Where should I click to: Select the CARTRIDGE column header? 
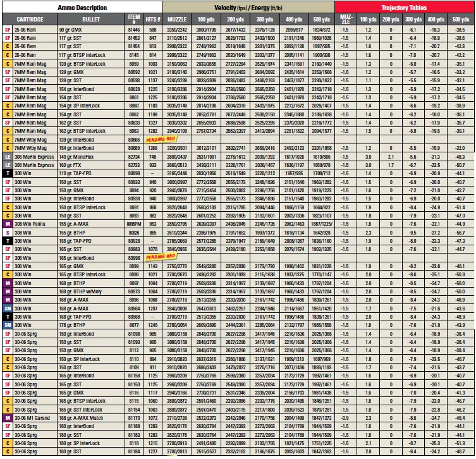coord(30,20)
